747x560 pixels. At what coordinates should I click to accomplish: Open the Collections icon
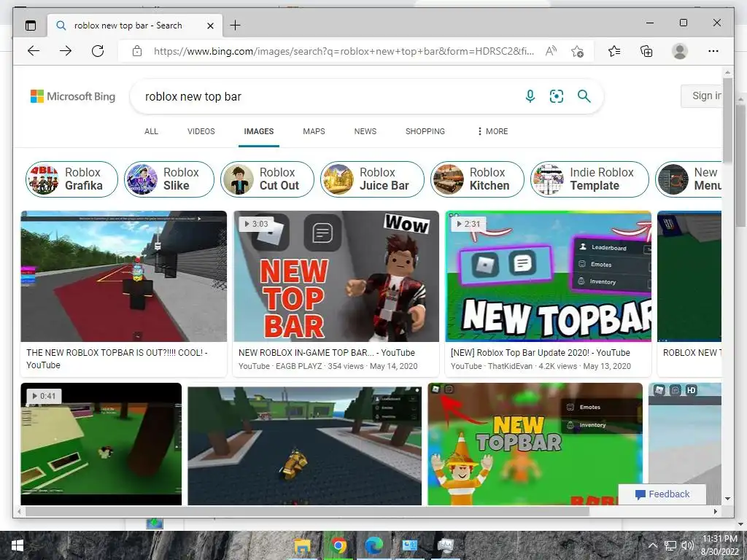pos(646,51)
